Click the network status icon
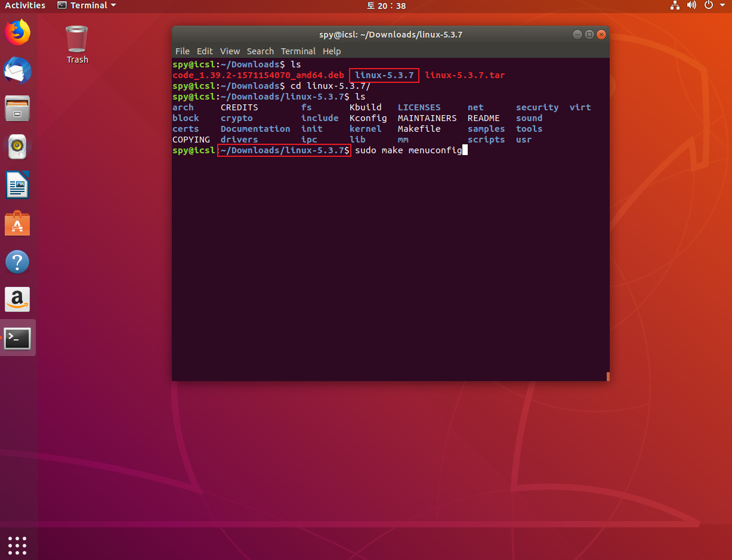 (x=675, y=5)
